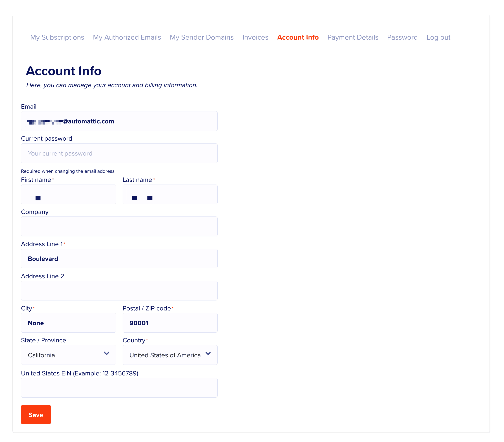Switch to My Authorized Emails tab

(127, 37)
